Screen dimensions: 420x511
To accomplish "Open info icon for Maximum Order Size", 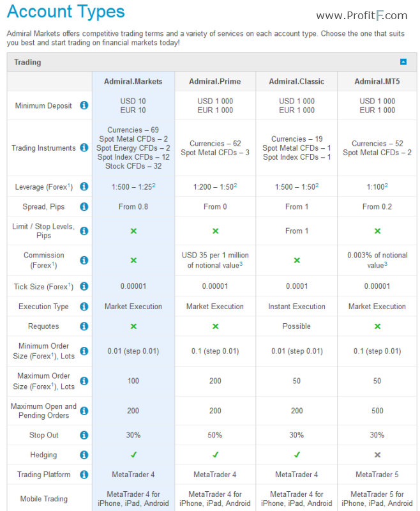I will click(84, 381).
